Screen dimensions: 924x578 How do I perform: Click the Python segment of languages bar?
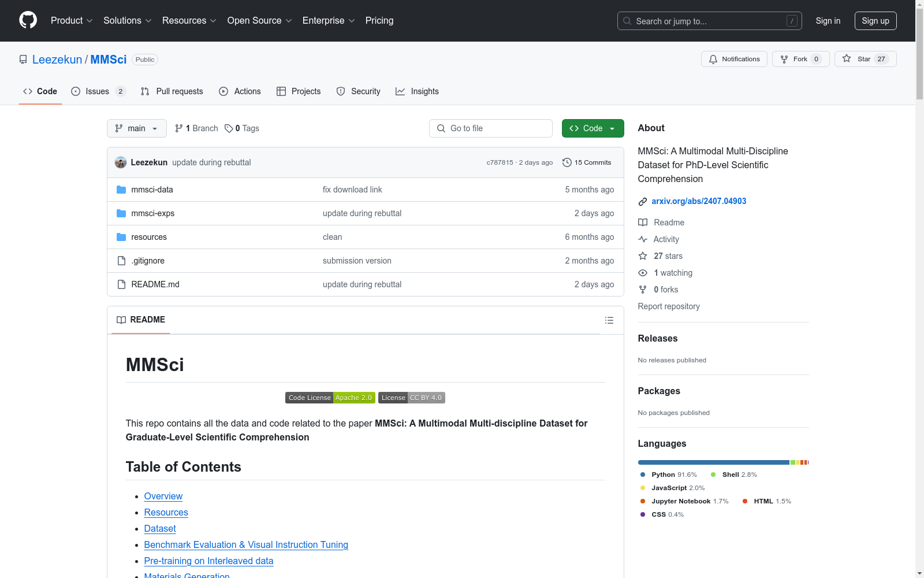point(713,462)
